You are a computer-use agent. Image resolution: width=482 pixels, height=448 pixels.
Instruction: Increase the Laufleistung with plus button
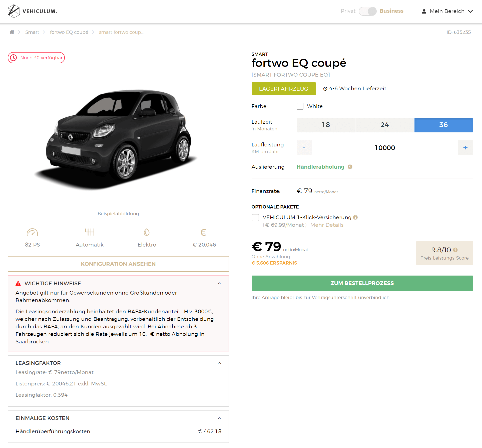tap(465, 147)
